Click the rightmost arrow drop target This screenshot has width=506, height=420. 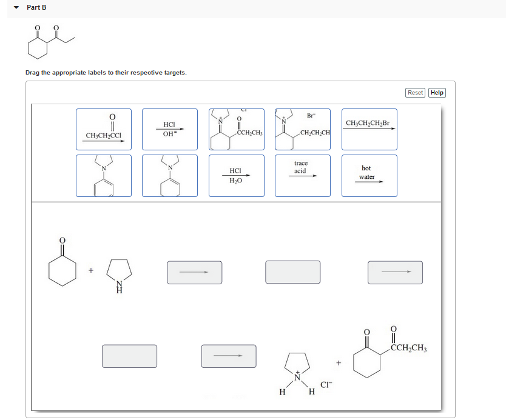tap(394, 272)
